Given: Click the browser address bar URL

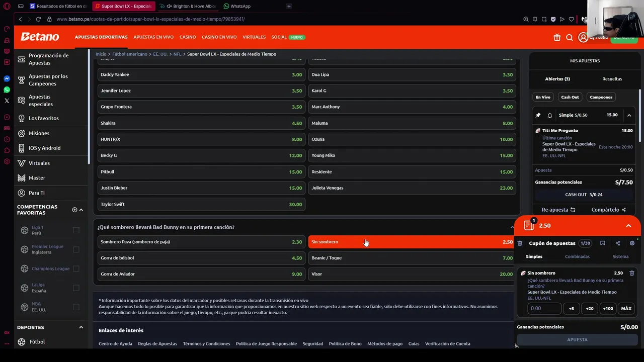Looking at the screenshot, I should pyautogui.click(x=150, y=19).
